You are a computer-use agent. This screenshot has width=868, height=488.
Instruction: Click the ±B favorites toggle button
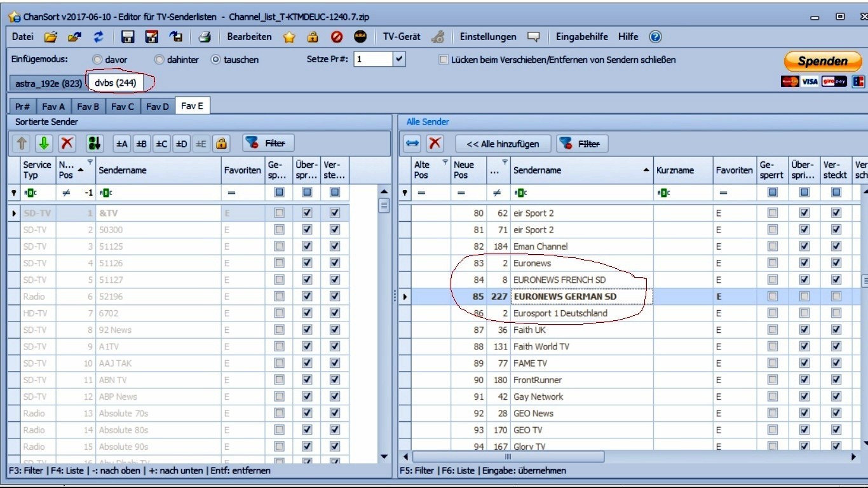pyautogui.click(x=142, y=144)
